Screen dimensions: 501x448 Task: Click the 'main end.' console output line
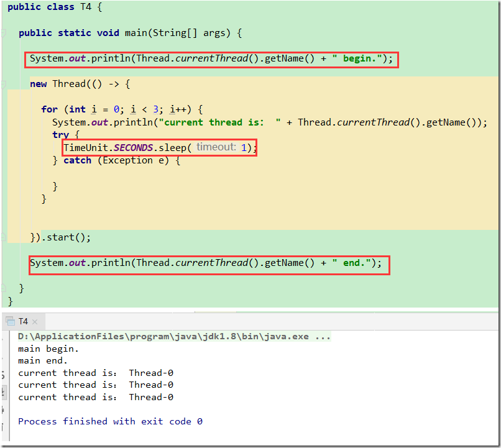pyautogui.click(x=43, y=361)
